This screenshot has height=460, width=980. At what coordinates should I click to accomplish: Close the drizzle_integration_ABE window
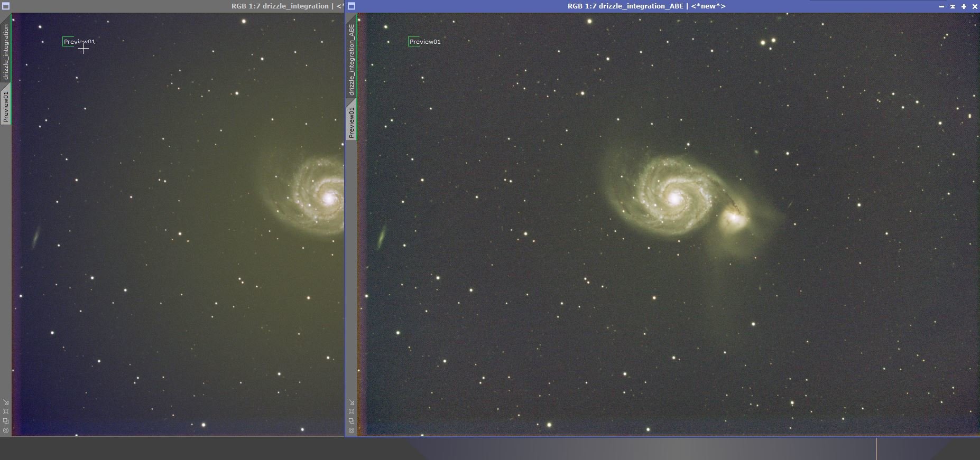click(975, 6)
